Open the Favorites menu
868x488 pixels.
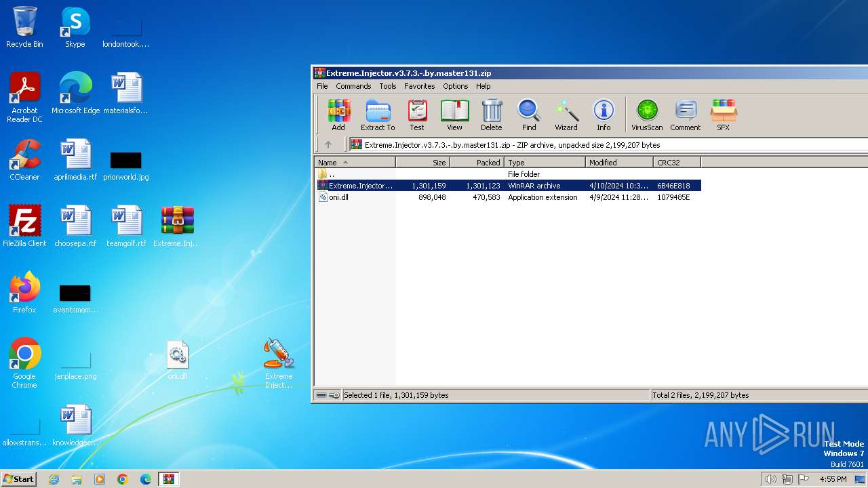click(420, 86)
